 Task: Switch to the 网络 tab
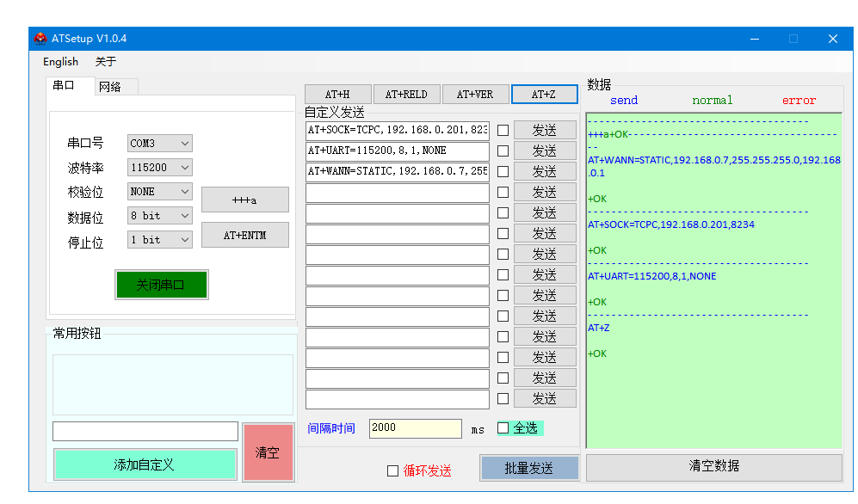[110, 87]
